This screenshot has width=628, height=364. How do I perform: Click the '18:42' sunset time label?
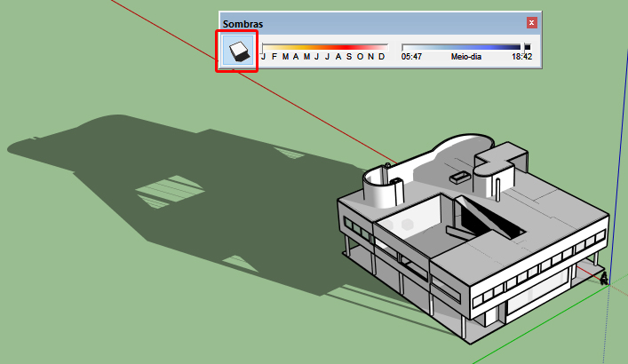pos(522,57)
